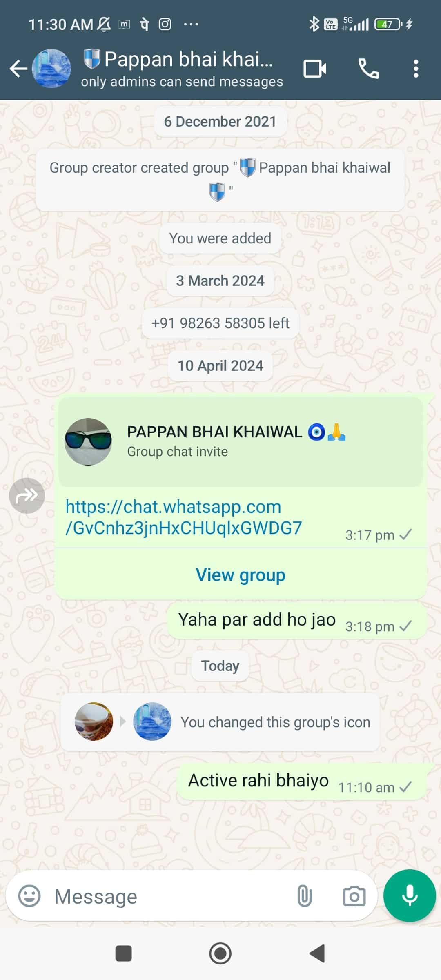Open the three-dot more options menu
This screenshot has height=980, width=441.
[416, 69]
